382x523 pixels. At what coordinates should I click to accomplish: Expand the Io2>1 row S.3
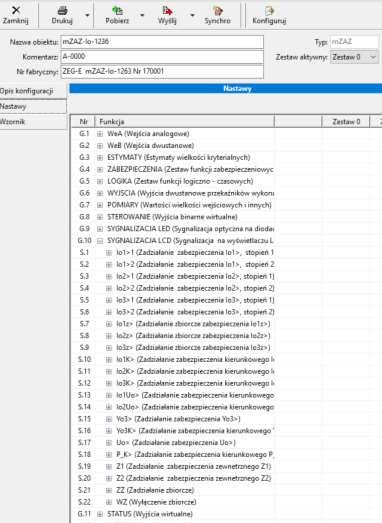click(109, 277)
